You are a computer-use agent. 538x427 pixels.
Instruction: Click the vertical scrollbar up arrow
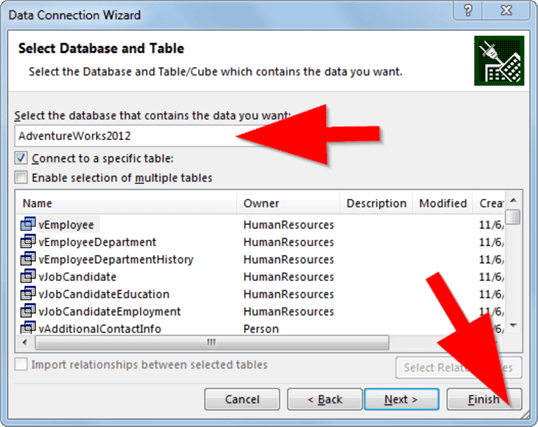pyautogui.click(x=513, y=200)
